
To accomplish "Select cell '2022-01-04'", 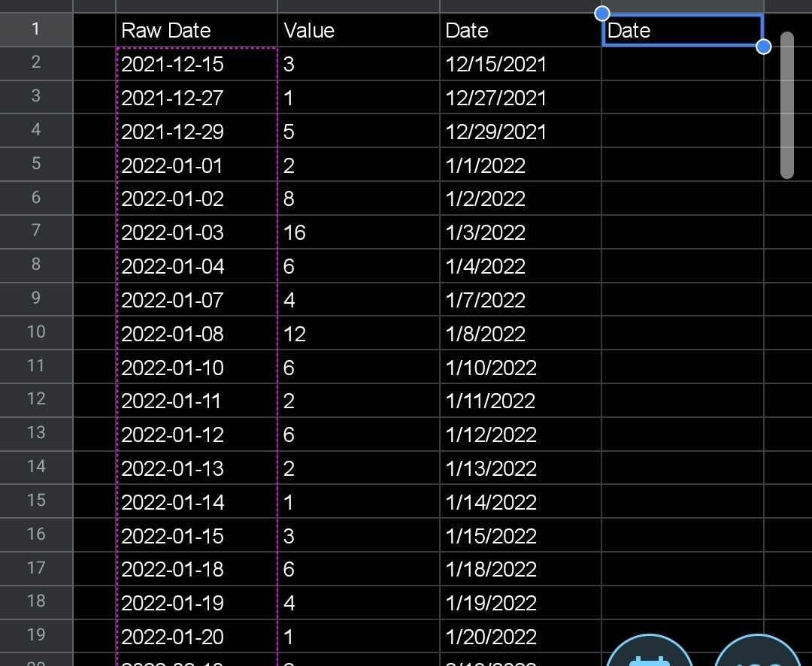I will click(x=197, y=266).
